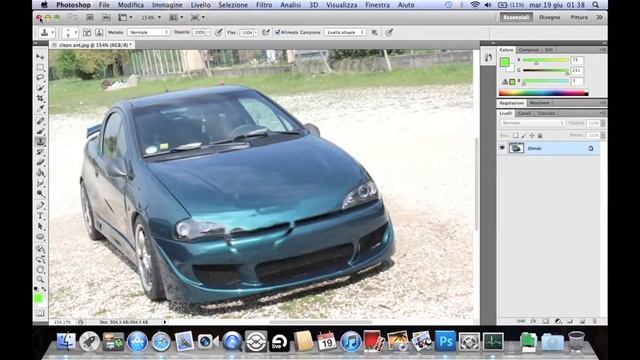640x360 pixels.
Task: Open the Campiona sample dropdown
Action: [345, 32]
